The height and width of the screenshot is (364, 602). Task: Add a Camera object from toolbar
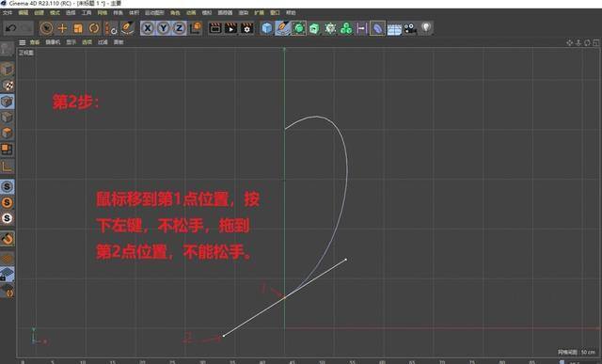point(410,28)
